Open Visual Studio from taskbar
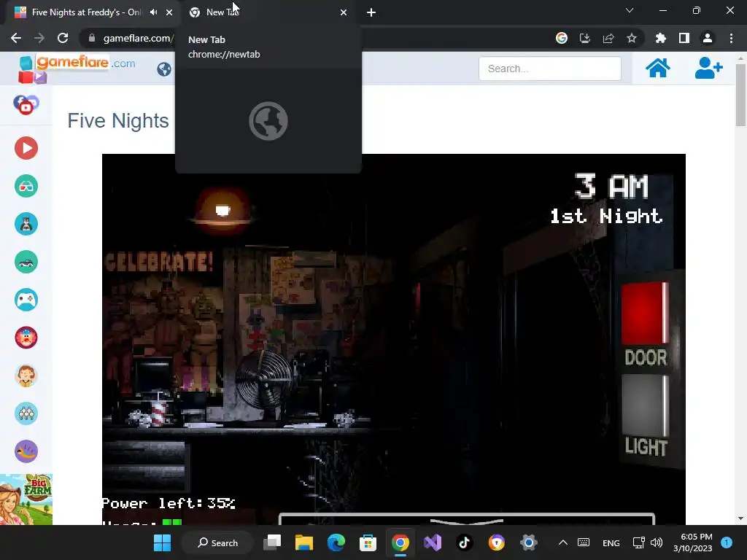Image resolution: width=747 pixels, height=560 pixels. [433, 542]
